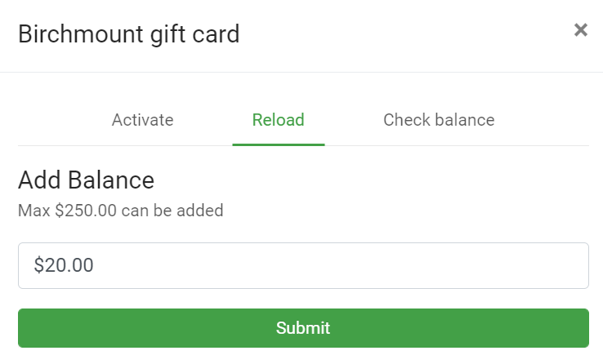Hit Submit to add balance

coord(303,328)
